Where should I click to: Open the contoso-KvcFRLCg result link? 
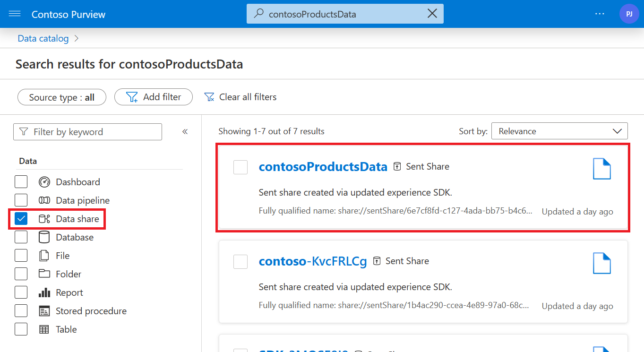(313, 261)
